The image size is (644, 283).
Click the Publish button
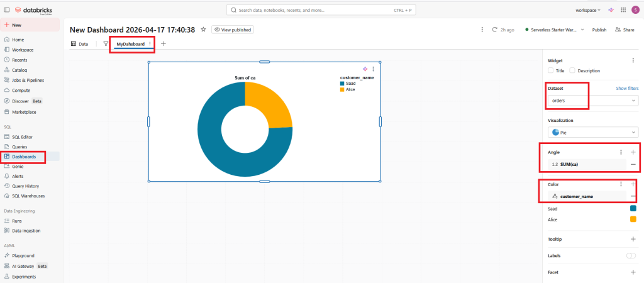599,30
